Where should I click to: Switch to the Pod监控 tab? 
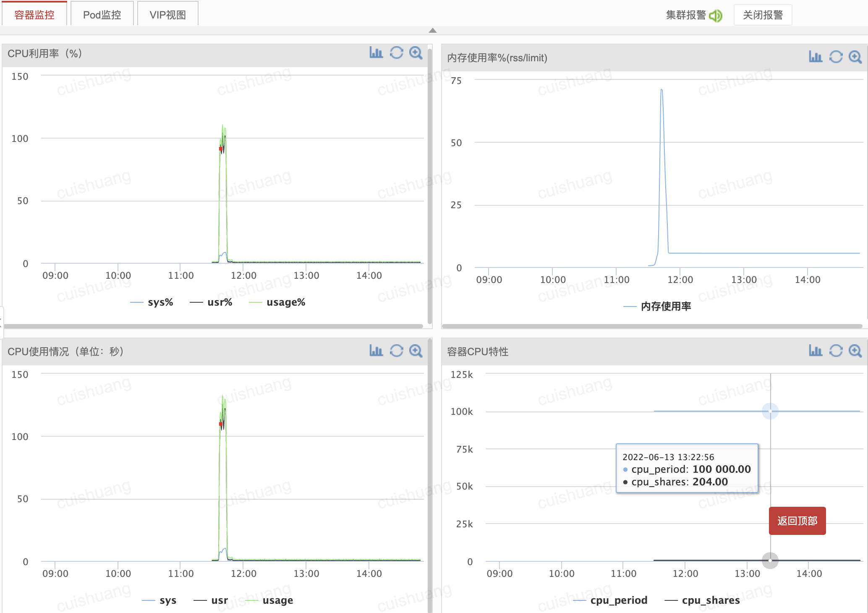pyautogui.click(x=102, y=15)
